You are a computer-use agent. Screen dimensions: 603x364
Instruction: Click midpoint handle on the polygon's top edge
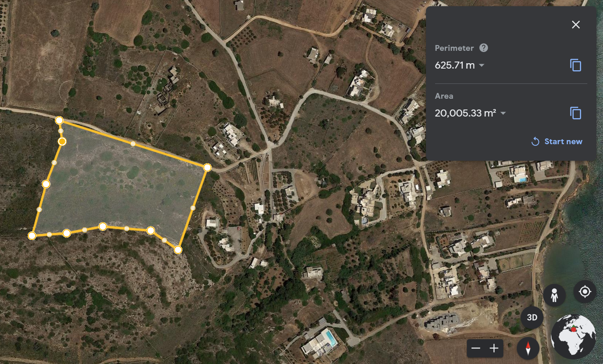pos(133,144)
